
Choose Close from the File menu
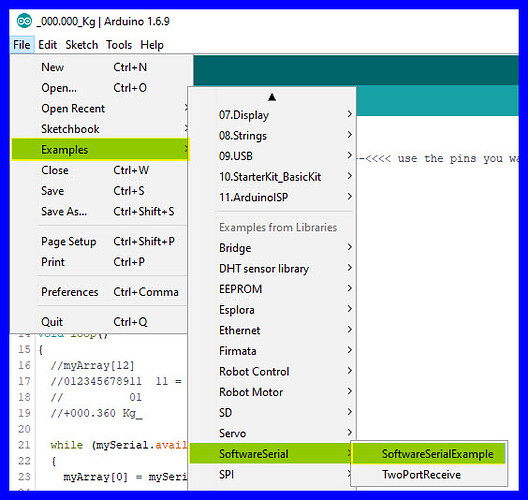(99, 170)
